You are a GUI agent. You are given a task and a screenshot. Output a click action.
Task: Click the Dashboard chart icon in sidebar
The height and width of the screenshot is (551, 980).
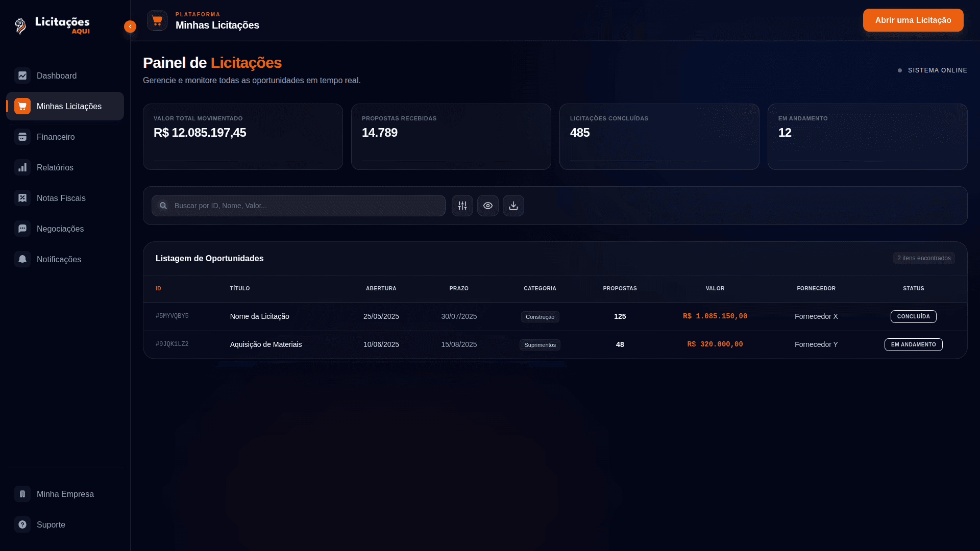[22, 76]
